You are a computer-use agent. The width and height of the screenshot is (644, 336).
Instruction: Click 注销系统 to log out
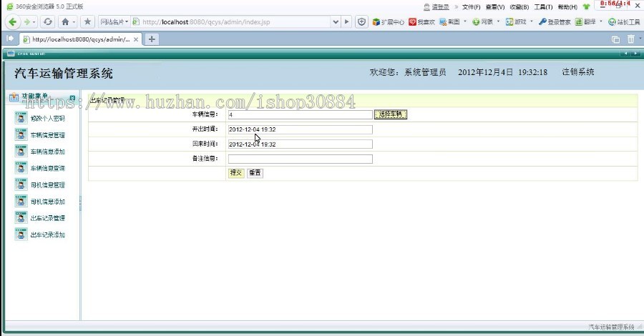[578, 71]
